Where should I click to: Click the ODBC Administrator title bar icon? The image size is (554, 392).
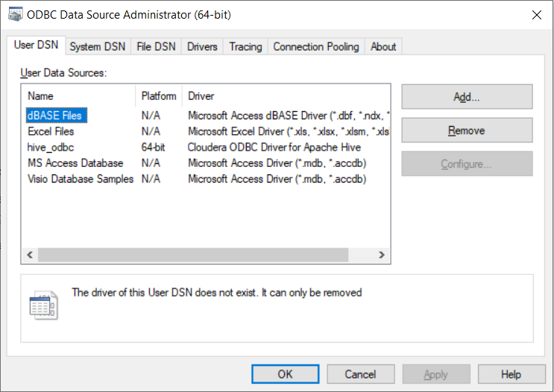click(15, 14)
